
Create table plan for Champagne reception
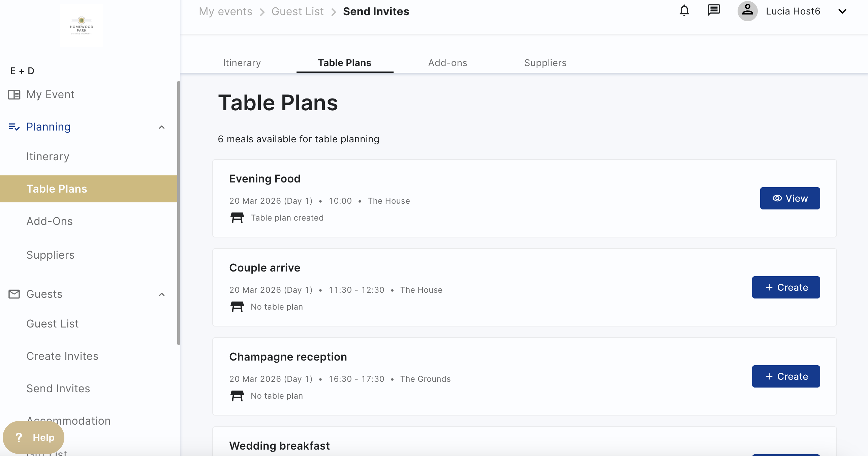[786, 376]
